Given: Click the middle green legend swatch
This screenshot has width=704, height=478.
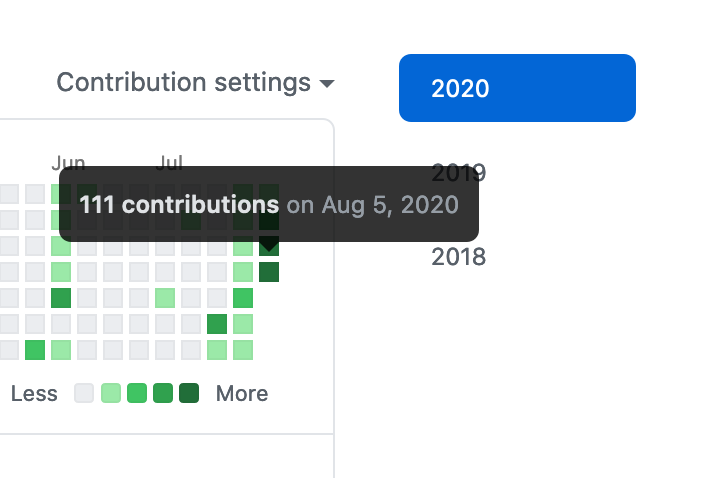Looking at the screenshot, I should coord(137,393).
